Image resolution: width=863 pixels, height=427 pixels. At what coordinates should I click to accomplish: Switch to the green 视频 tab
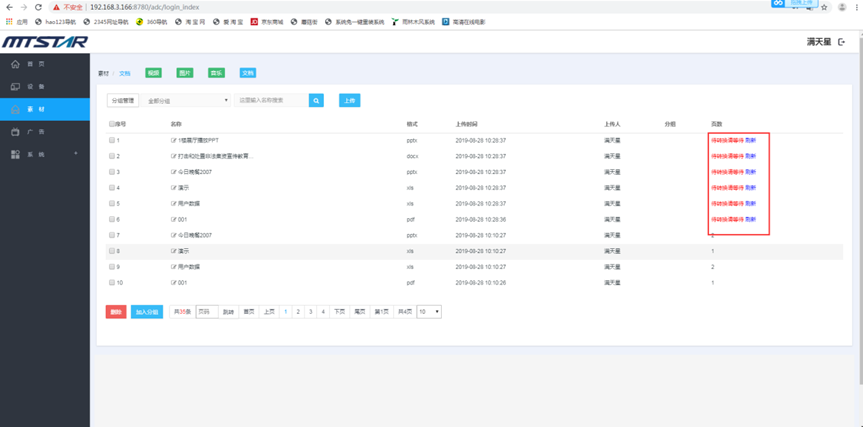pos(153,73)
